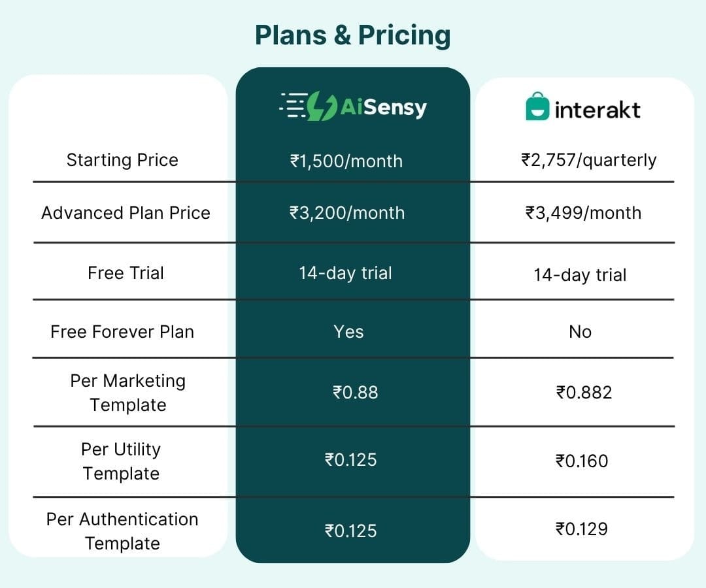Click AiSensy's ₹0.88 marketing template rate
This screenshot has height=588, width=706.
pyautogui.click(x=356, y=392)
